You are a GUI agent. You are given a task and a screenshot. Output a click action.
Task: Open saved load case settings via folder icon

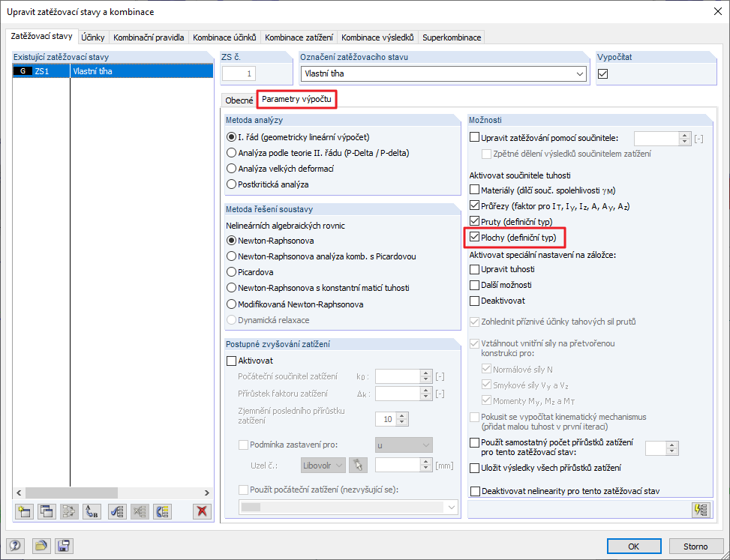[41, 547]
